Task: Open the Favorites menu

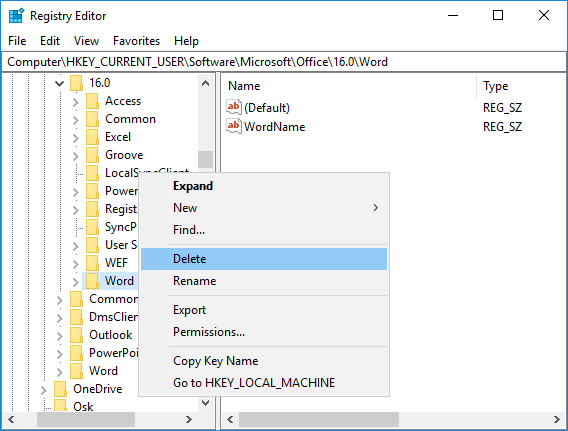Action: click(x=137, y=41)
